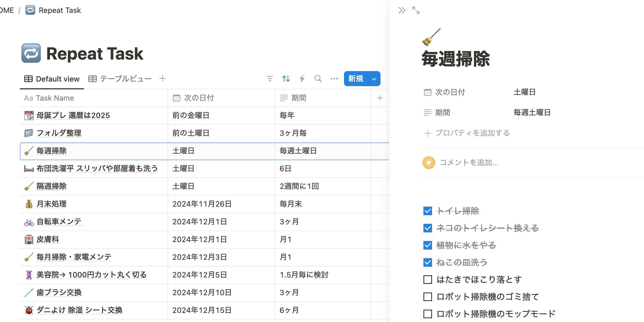Open the Task Name column menu
The width and height of the screenshot is (644, 322).
coord(55,98)
